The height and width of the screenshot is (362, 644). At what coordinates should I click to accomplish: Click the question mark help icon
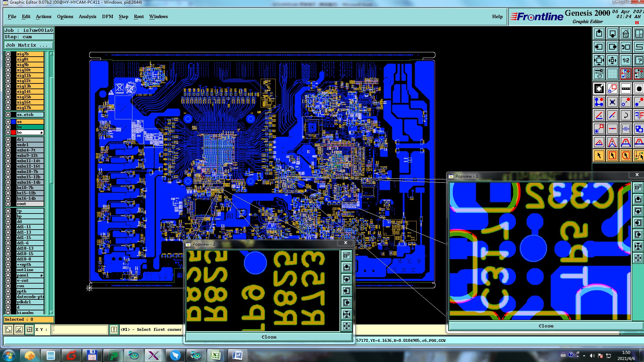coord(639,60)
